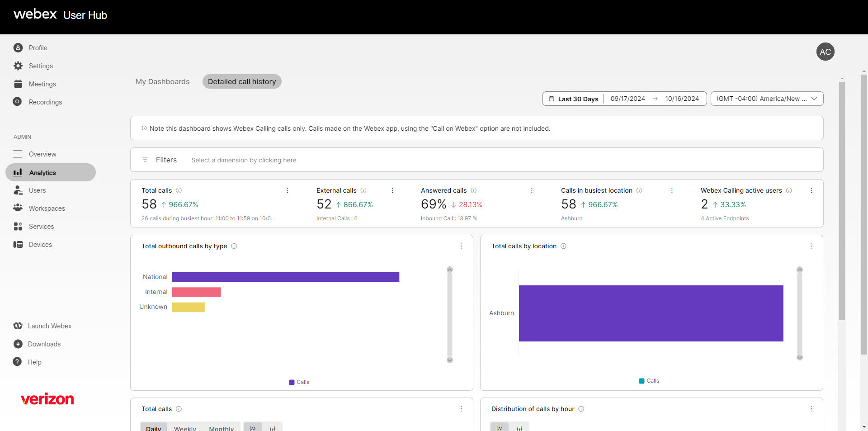
Task: Switch Total calls chart to line view
Action: pyautogui.click(x=253, y=427)
